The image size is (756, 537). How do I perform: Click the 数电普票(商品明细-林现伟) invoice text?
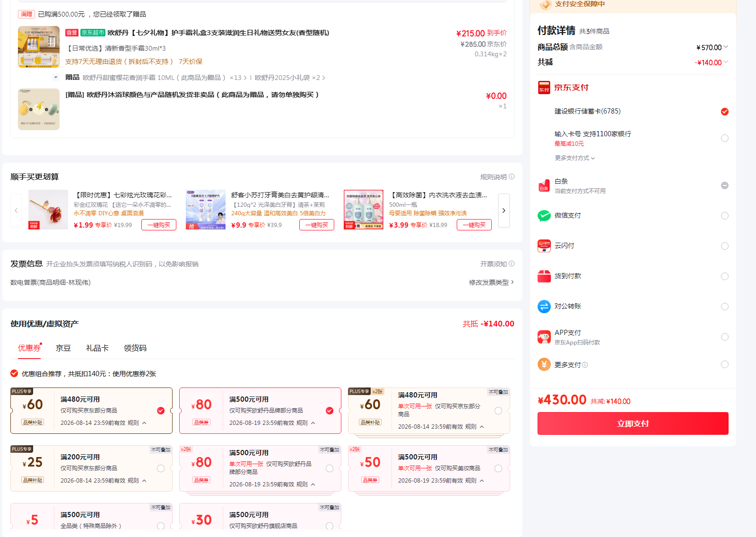pyautogui.click(x=51, y=282)
